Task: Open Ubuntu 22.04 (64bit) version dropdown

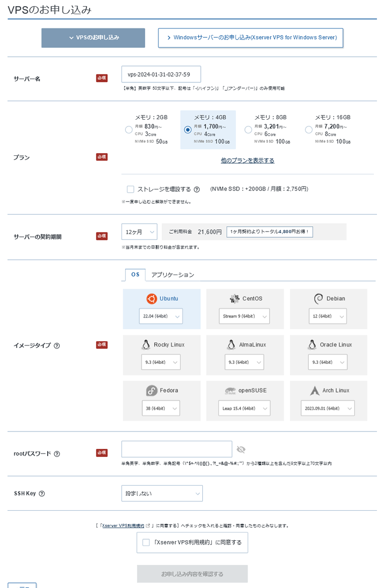Action: 161,316
